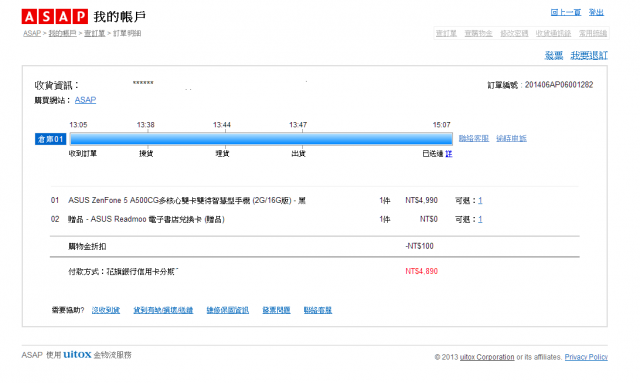Go to 我的帳戶 breadcrumb link
This screenshot has height=383, width=640.
(x=62, y=33)
